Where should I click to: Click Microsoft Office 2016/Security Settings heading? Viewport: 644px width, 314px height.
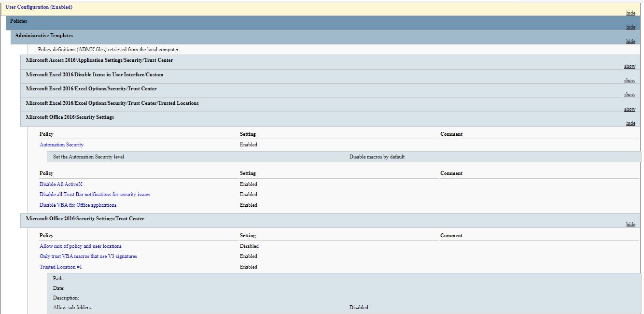pyautogui.click(x=70, y=117)
